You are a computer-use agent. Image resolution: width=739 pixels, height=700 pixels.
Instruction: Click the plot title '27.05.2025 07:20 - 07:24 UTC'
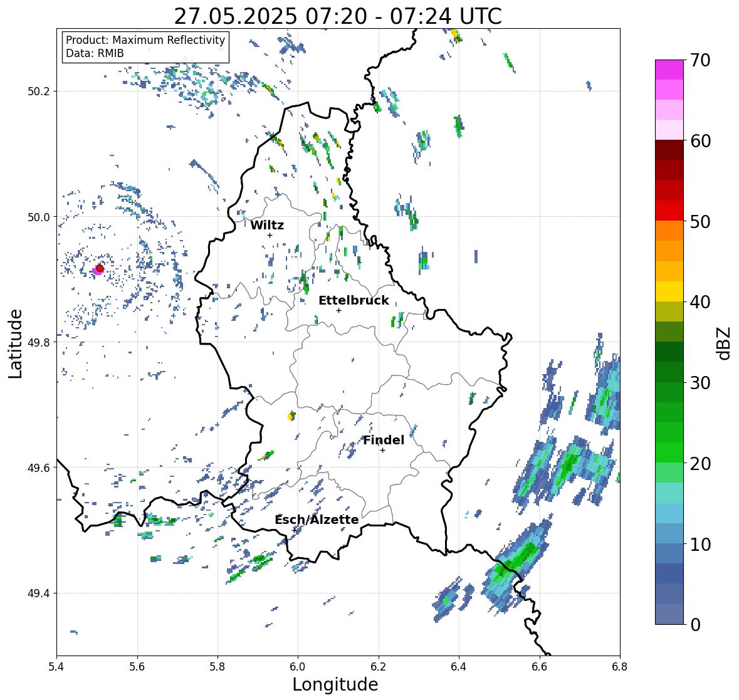[x=338, y=16]
